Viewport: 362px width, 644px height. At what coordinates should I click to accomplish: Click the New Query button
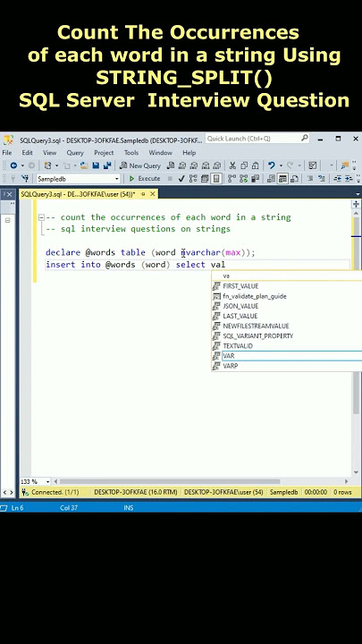click(139, 165)
